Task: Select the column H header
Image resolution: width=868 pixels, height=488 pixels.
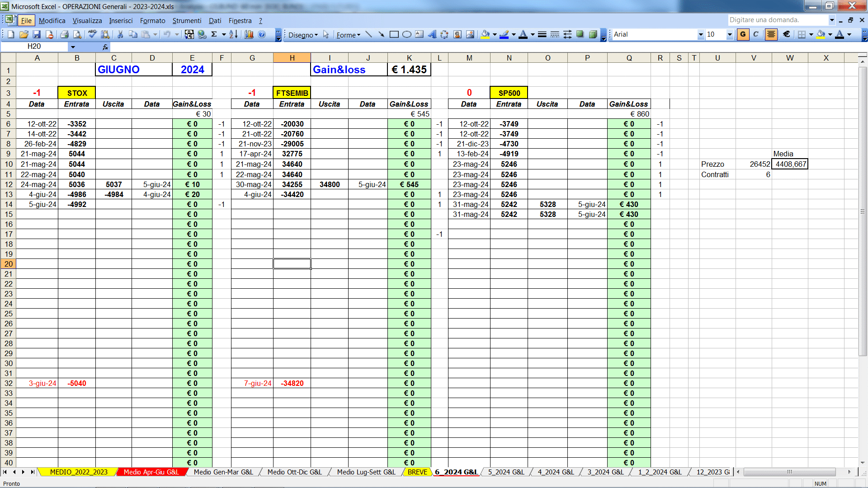Action: coord(292,58)
